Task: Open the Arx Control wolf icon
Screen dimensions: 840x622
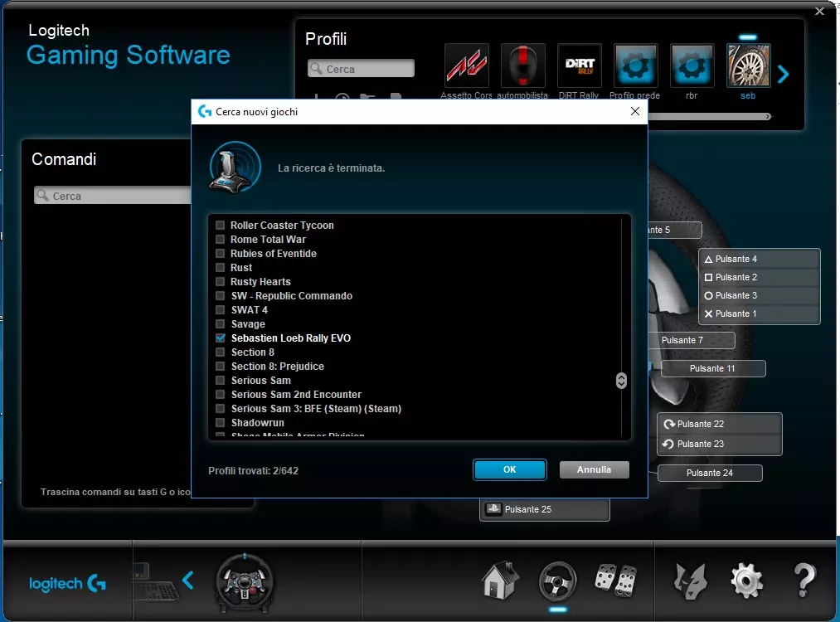Action: point(690,581)
